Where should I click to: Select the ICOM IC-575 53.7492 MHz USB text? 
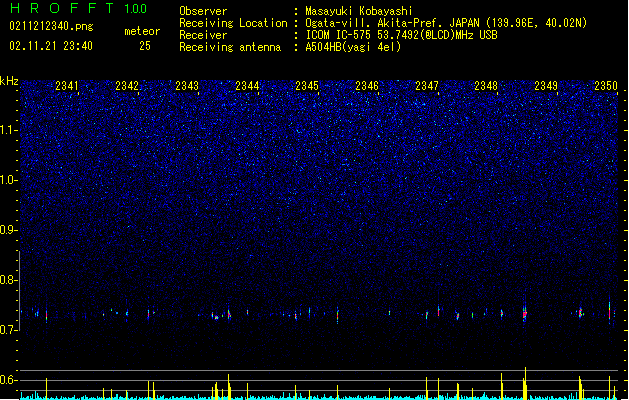(x=401, y=35)
